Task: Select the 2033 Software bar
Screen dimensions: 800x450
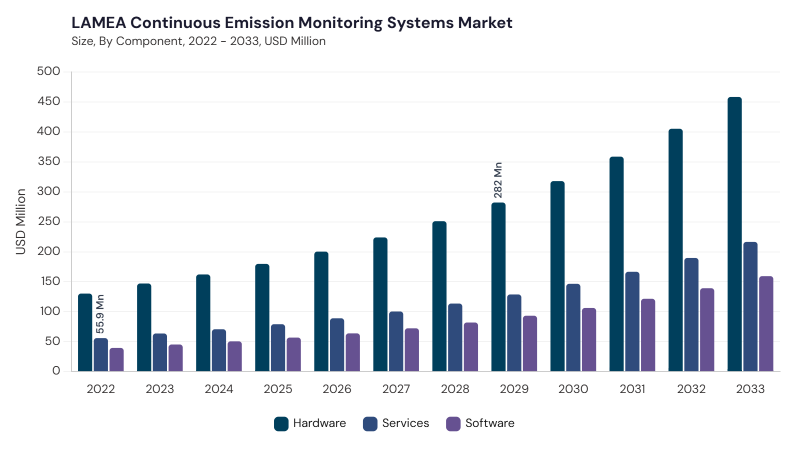Action: 766,323
